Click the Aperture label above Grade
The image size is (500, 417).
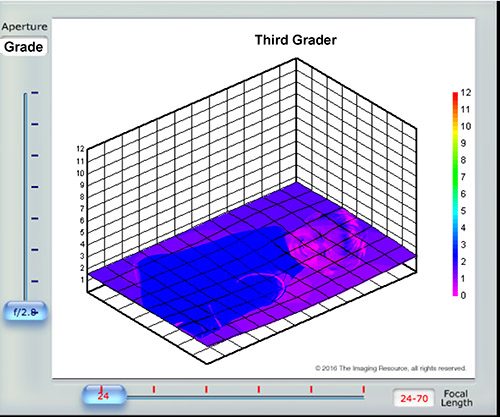tap(24, 27)
